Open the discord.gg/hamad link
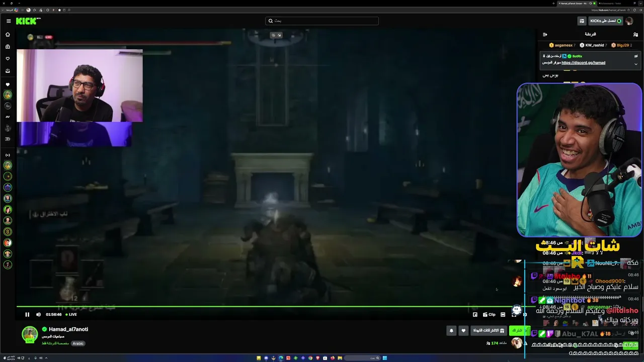Screen dimensions: 644x362 point(583,63)
